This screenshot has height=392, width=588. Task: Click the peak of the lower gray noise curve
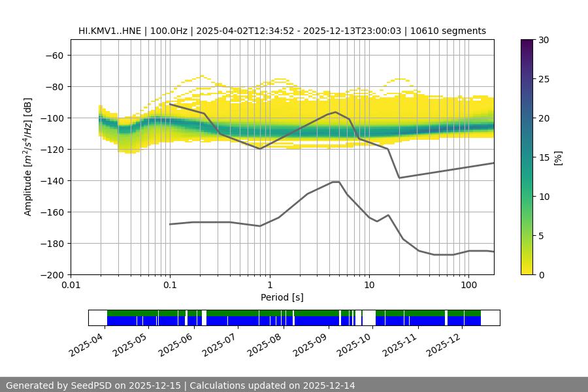tap(336, 182)
